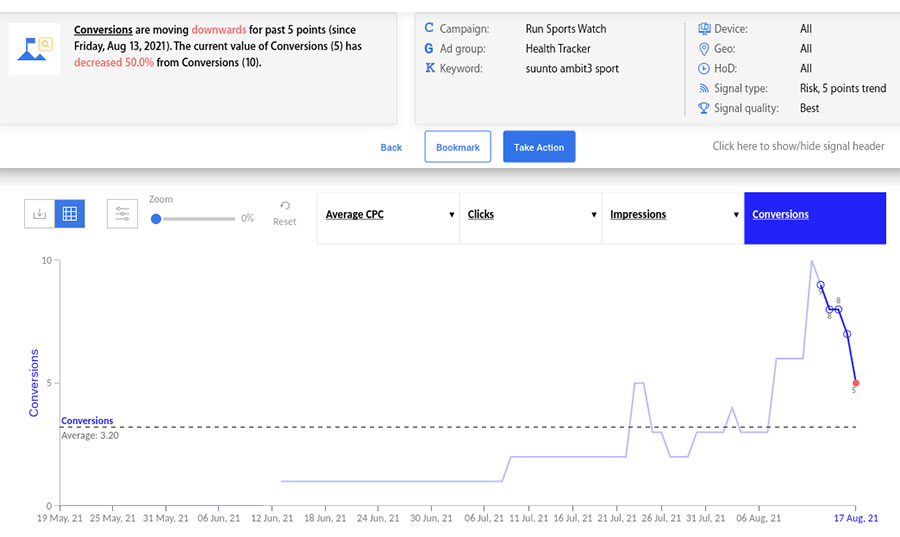The height and width of the screenshot is (537, 900).
Task: Click the Keyword K icon
Action: coord(429,68)
